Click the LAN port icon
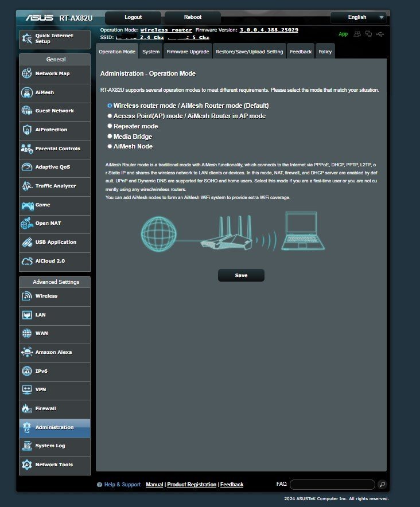Image resolution: width=420 pixels, height=507 pixels. 27,315
